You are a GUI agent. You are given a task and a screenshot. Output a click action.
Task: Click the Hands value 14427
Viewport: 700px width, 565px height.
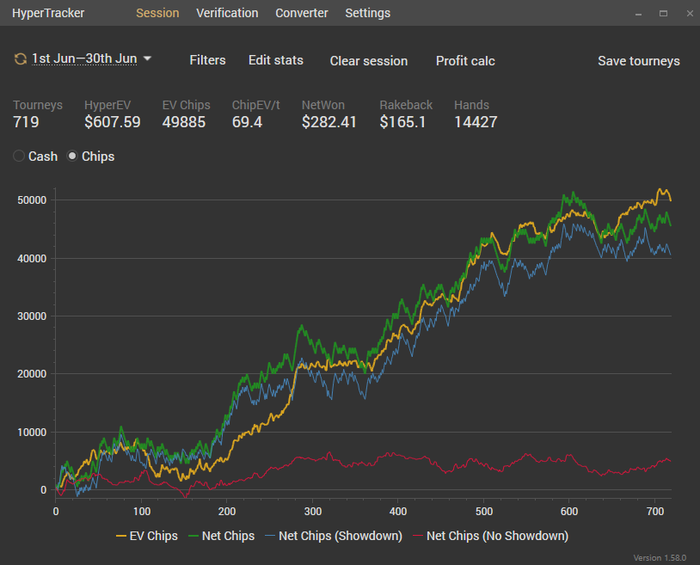(476, 122)
